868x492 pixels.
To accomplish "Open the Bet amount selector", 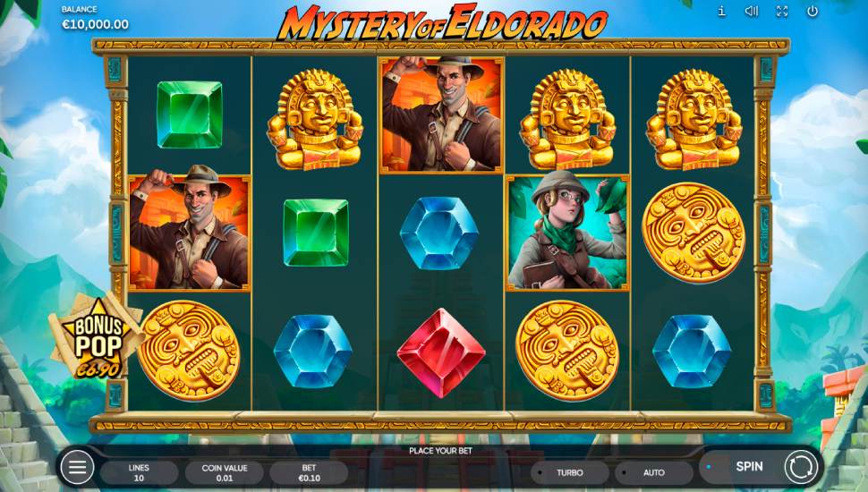I will (309, 472).
